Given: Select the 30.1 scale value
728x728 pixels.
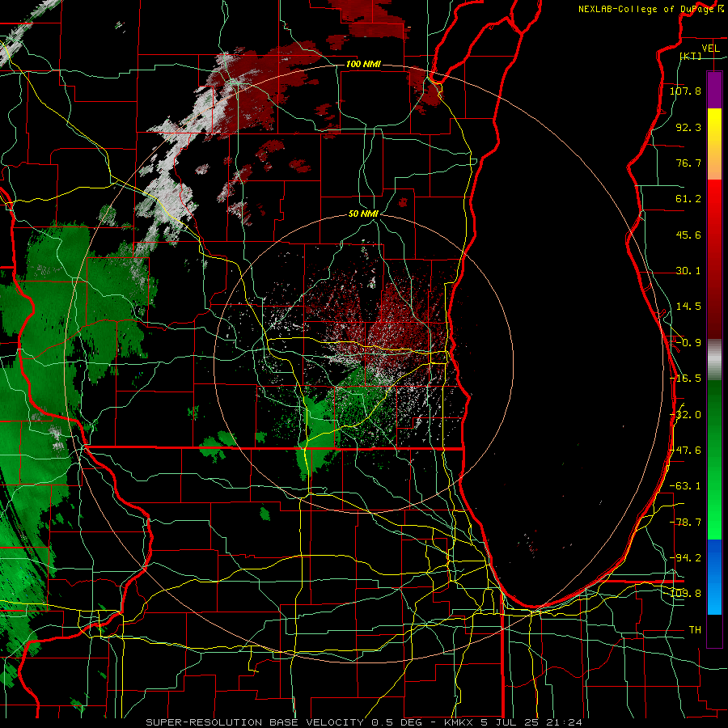Looking at the screenshot, I should pos(688,271).
